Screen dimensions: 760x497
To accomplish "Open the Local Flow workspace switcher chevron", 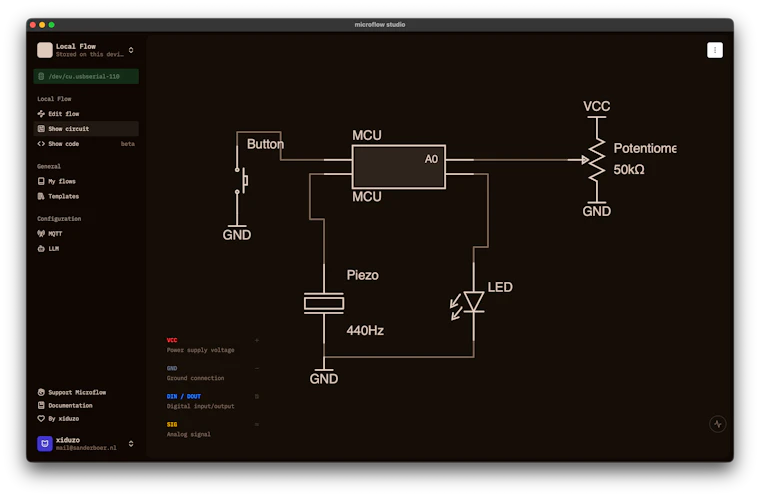I will (131, 50).
